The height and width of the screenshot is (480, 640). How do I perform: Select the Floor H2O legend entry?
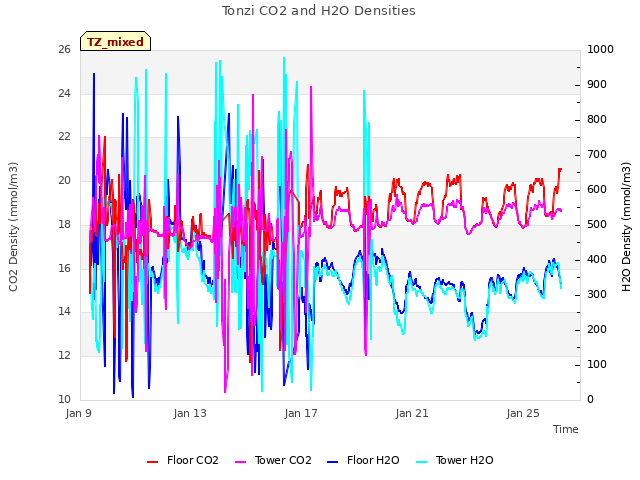(363, 460)
